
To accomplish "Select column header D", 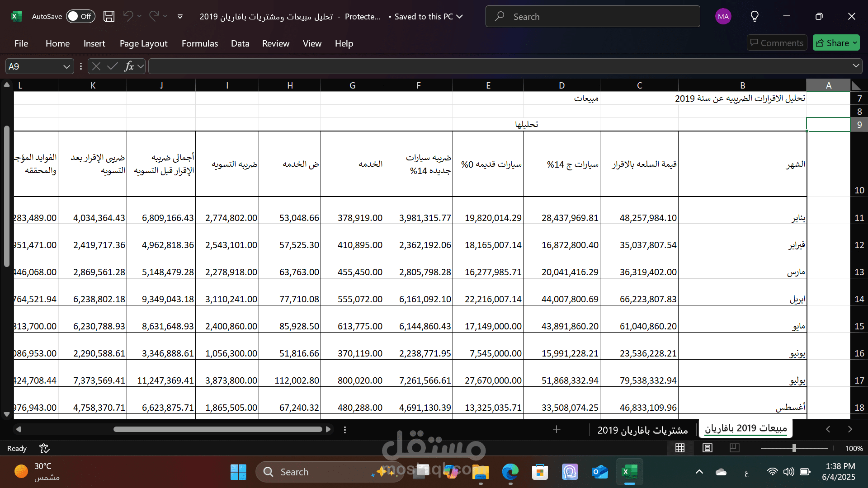I will point(561,85).
